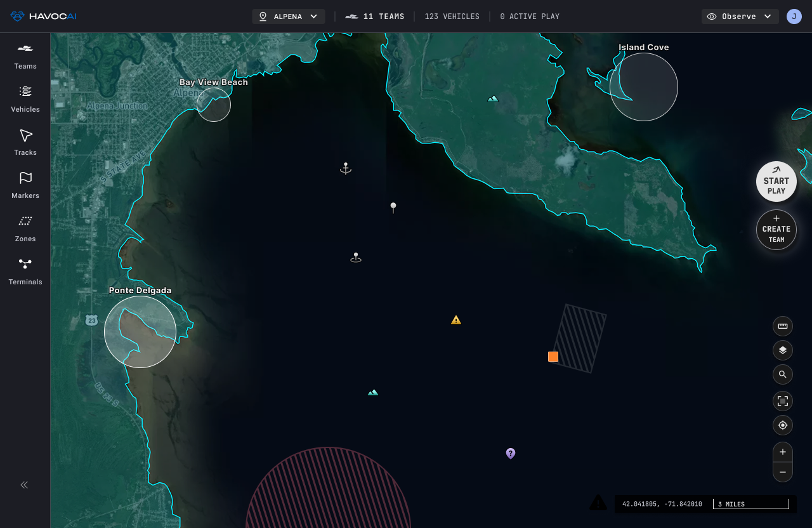Click the 123 VEHICLES count

[452, 16]
